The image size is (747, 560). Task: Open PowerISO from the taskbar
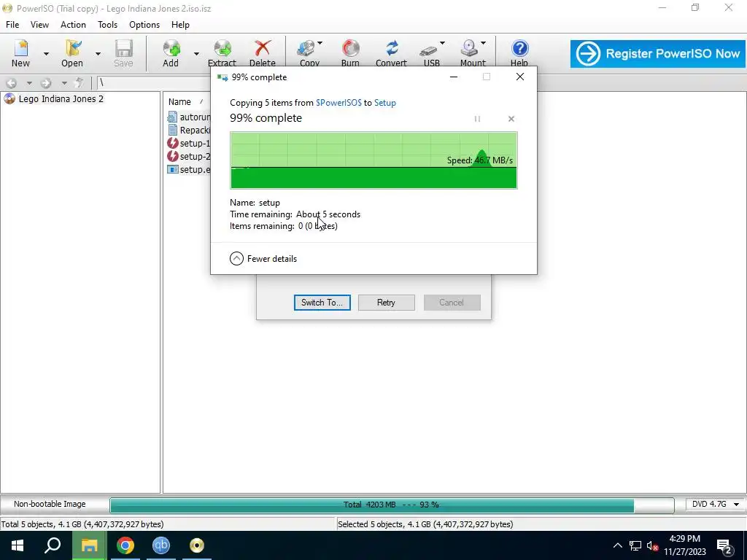197,545
